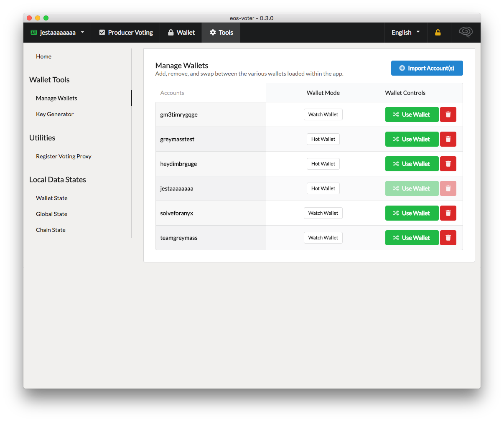Open Register Voting Proxy utility
Image resolution: width=504 pixels, height=422 pixels.
click(x=64, y=156)
